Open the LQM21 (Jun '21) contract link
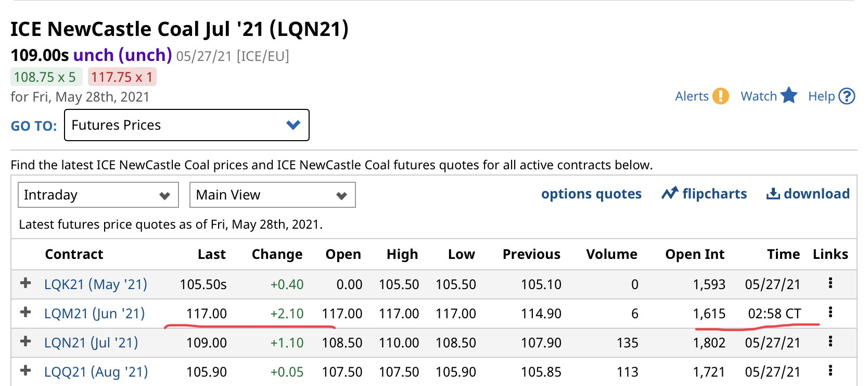 (94, 314)
